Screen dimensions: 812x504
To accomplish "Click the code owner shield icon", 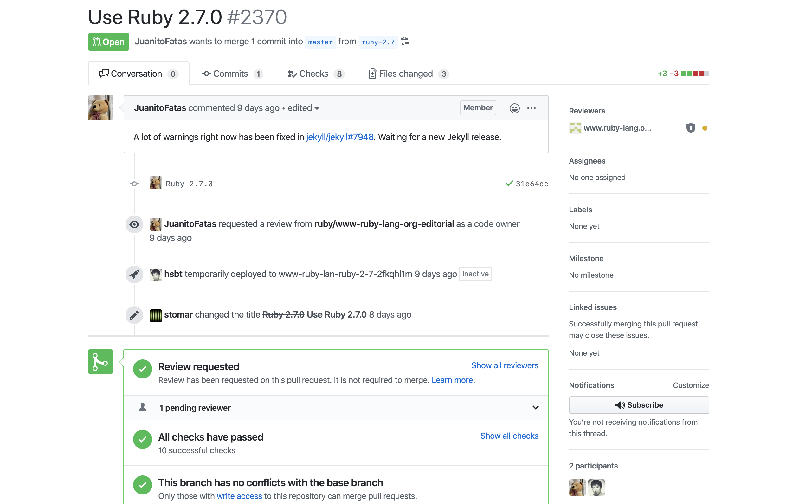I will coord(691,128).
